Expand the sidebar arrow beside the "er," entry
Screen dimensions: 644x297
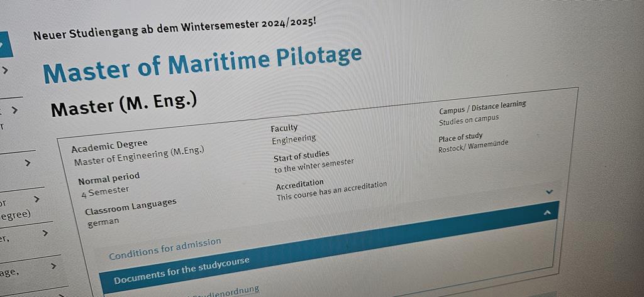pyautogui.click(x=45, y=233)
